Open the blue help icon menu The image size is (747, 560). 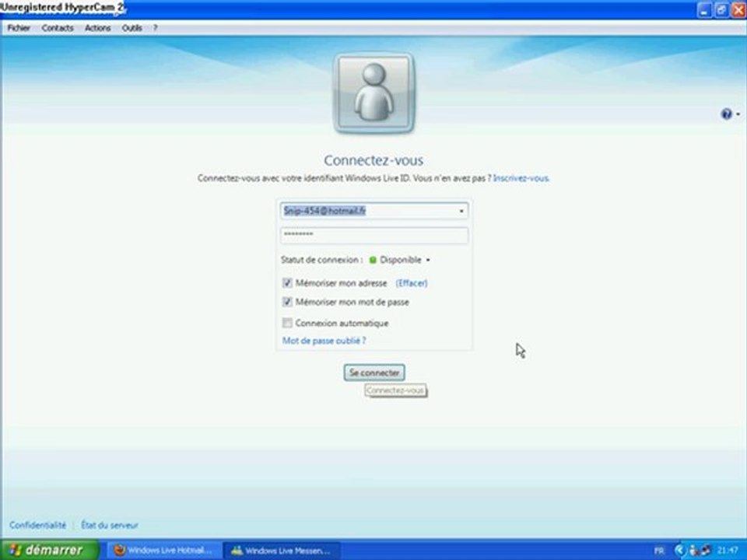pos(726,114)
